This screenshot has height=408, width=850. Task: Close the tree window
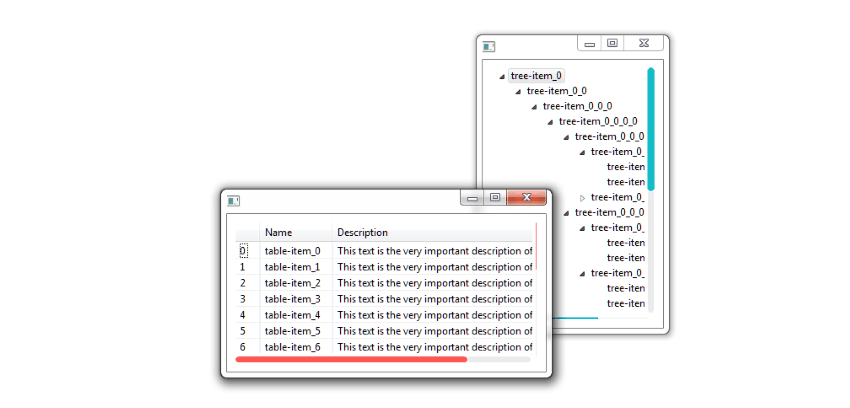click(x=644, y=43)
